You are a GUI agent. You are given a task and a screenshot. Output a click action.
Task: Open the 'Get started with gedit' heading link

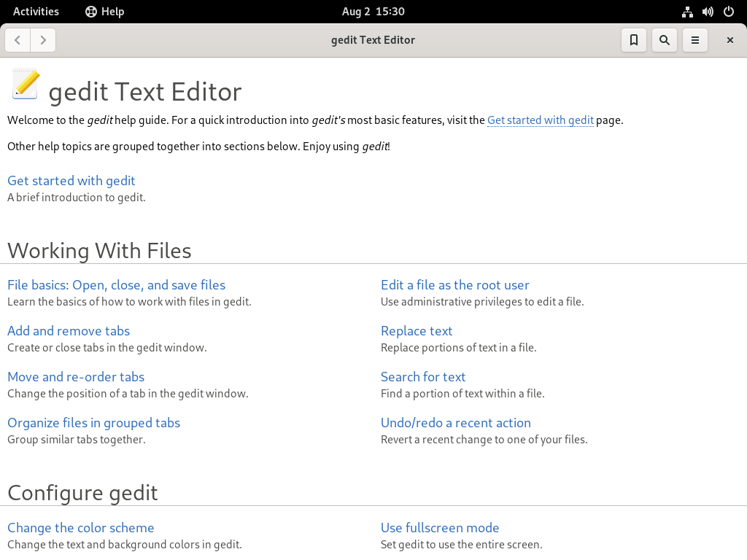(71, 181)
